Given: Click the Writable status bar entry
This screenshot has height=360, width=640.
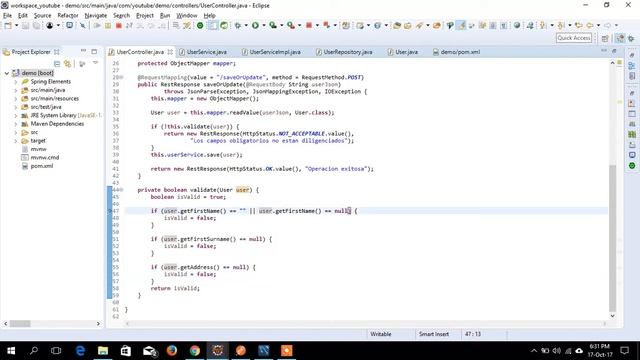Looking at the screenshot, I should (x=380, y=334).
